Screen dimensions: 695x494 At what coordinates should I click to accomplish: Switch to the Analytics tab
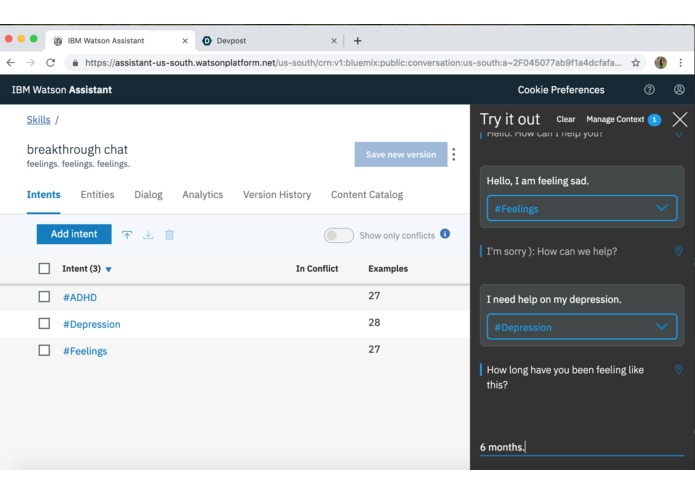pos(203,194)
